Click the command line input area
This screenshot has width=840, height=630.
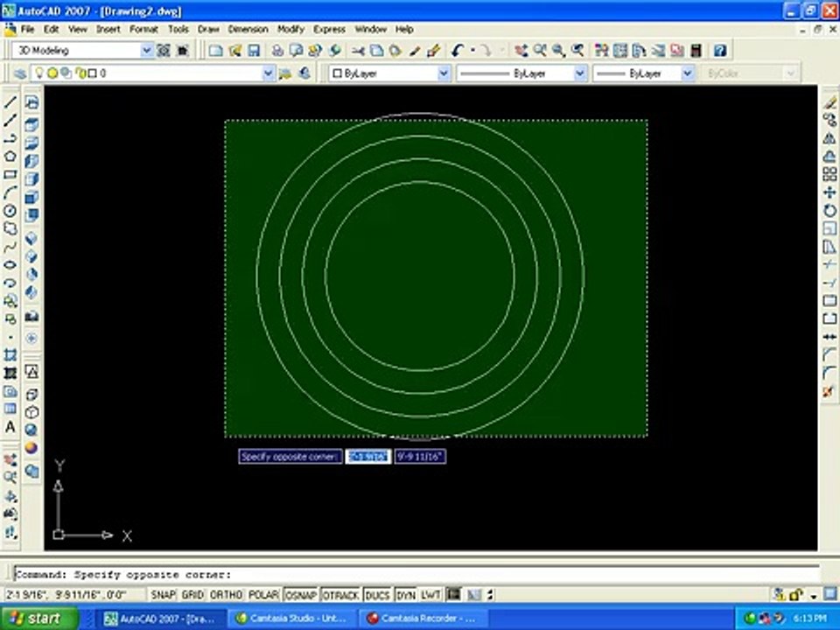tap(416, 574)
